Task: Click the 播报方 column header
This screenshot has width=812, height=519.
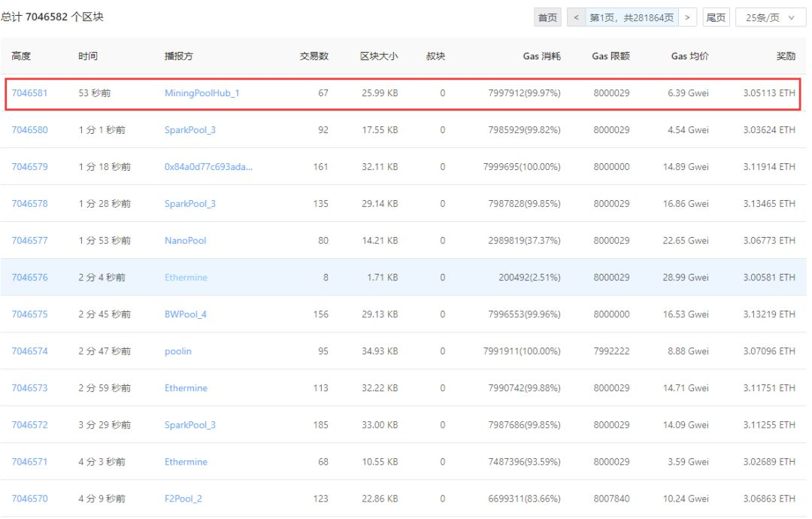Action: pyautogui.click(x=179, y=56)
